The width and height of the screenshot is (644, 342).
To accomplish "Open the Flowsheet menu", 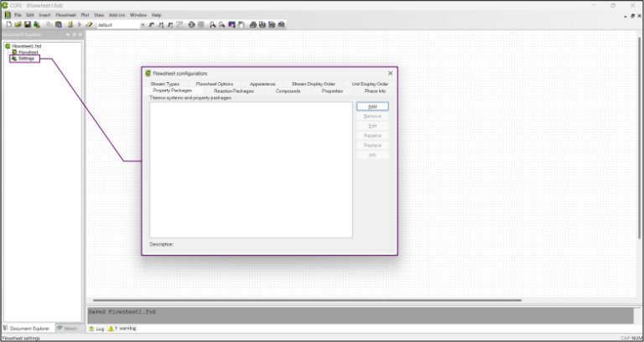I will 65,15.
